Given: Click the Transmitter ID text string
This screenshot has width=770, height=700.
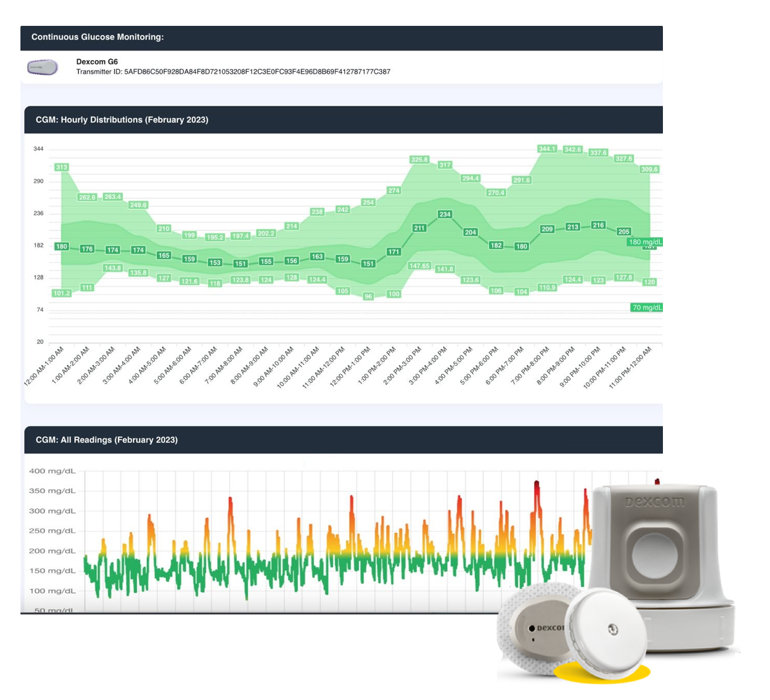Looking at the screenshot, I should (233, 72).
